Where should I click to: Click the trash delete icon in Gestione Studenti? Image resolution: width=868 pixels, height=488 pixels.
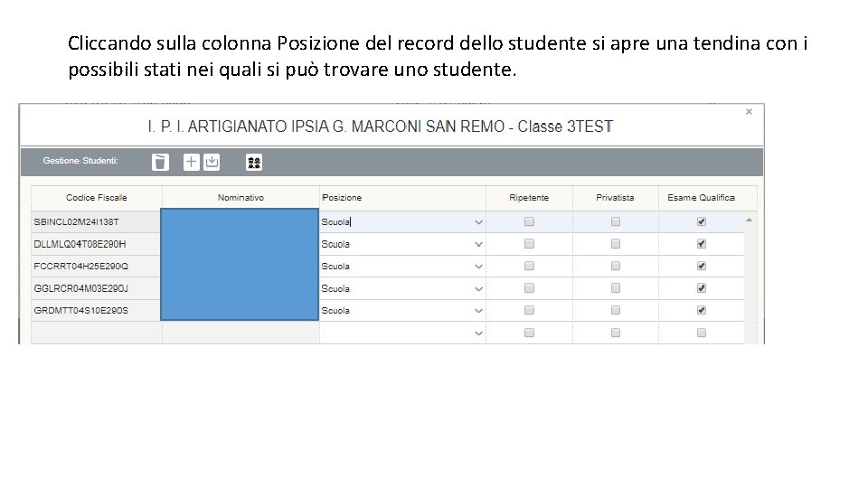pos(160,162)
